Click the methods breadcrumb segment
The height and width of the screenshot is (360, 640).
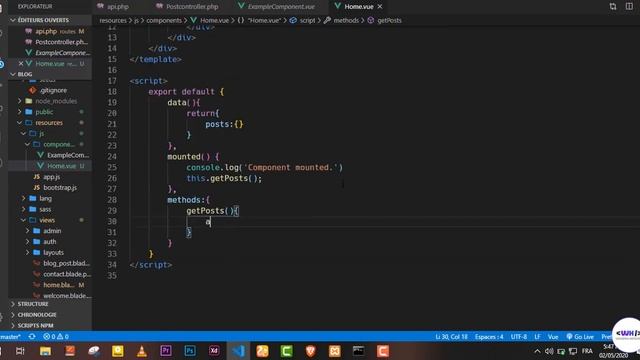point(346,20)
